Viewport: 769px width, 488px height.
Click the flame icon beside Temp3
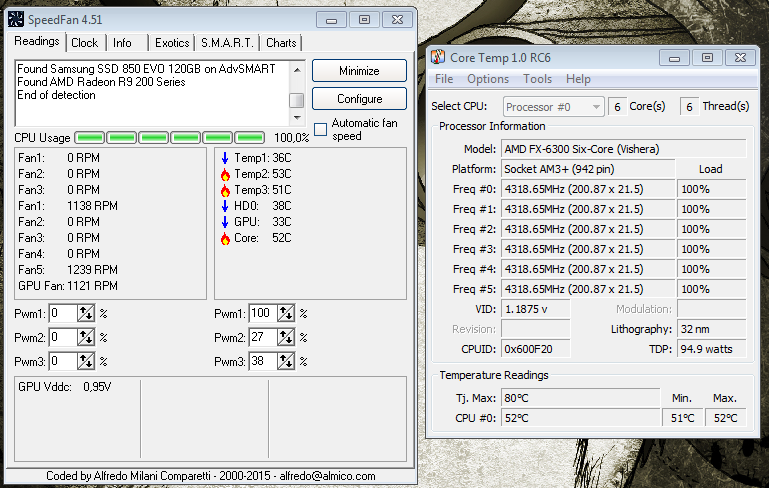click(225, 190)
